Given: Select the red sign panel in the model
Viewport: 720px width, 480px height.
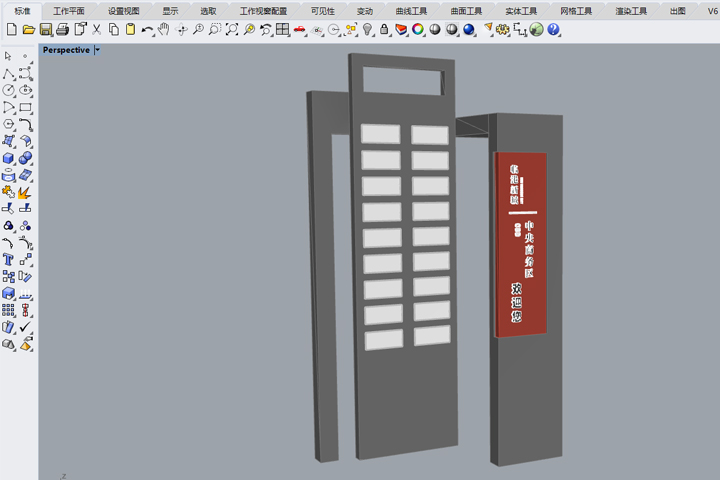Looking at the screenshot, I should click(521, 245).
